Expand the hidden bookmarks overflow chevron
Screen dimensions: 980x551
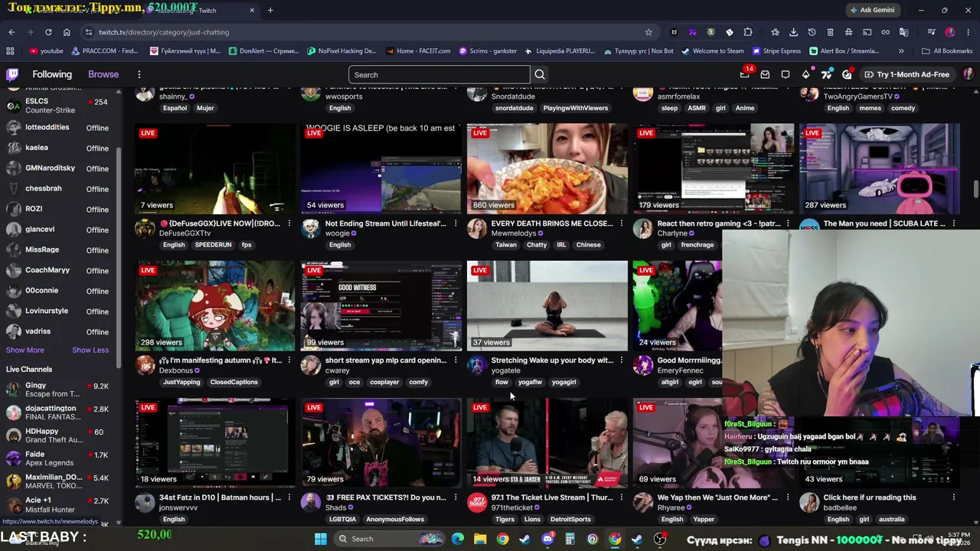[901, 51]
